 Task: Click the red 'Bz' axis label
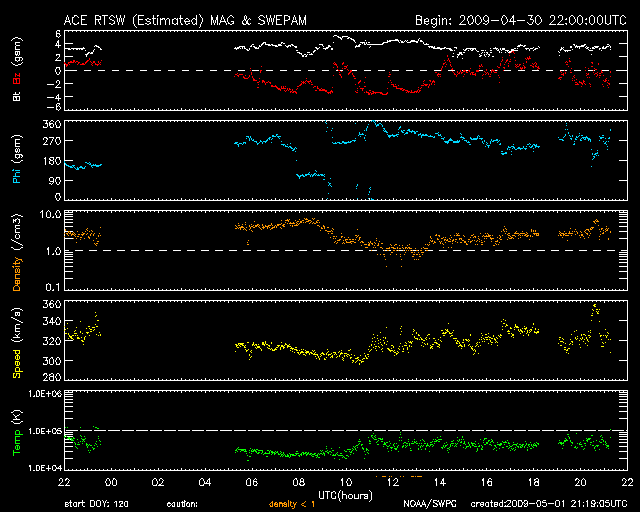pos(17,78)
